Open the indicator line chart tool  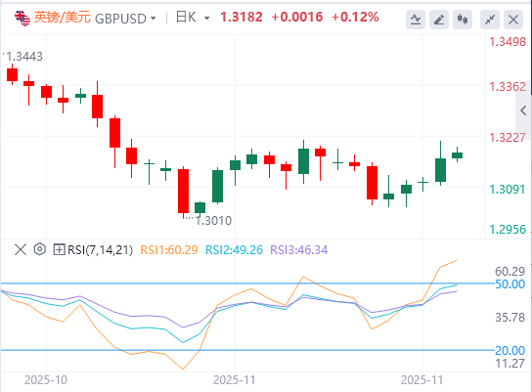click(416, 20)
